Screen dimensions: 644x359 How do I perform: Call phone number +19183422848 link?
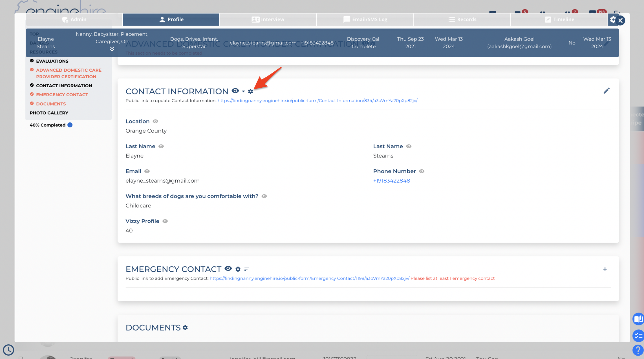pos(391,181)
